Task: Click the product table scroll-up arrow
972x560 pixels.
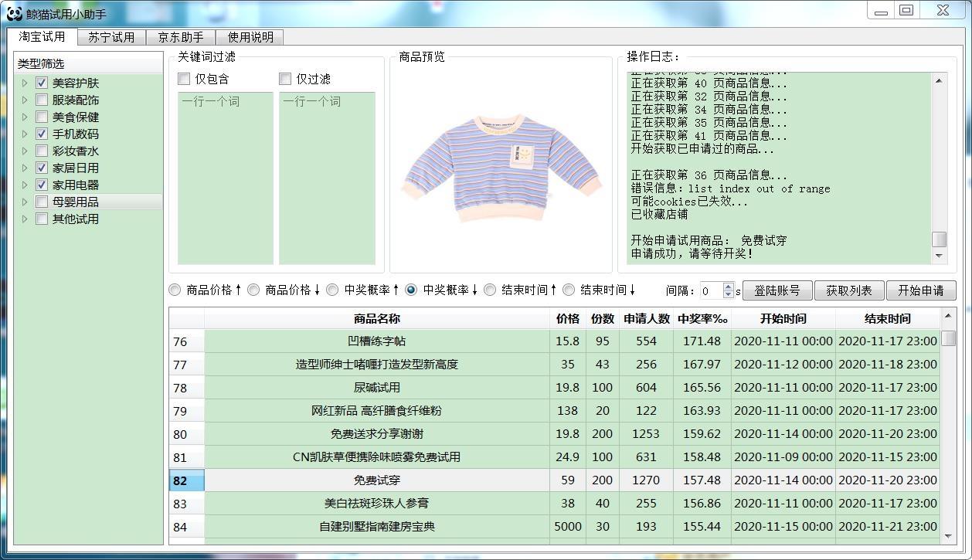Action: point(948,317)
